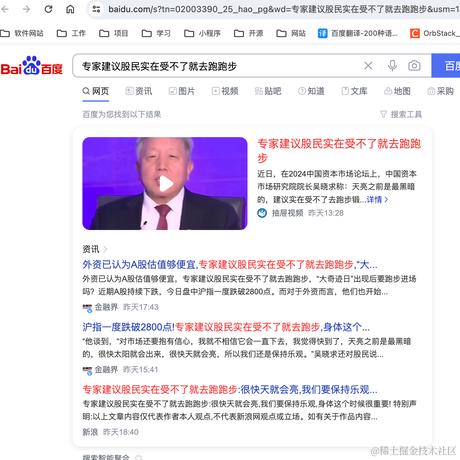
Task: Open the 搜索工具 filter option
Action: coord(401,115)
